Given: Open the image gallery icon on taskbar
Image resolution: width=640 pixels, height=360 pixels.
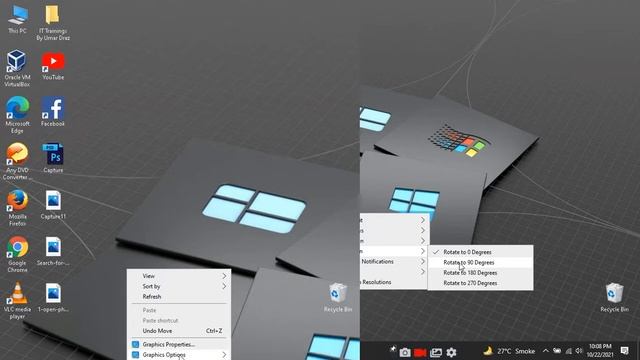Looking at the screenshot, I should click(436, 352).
